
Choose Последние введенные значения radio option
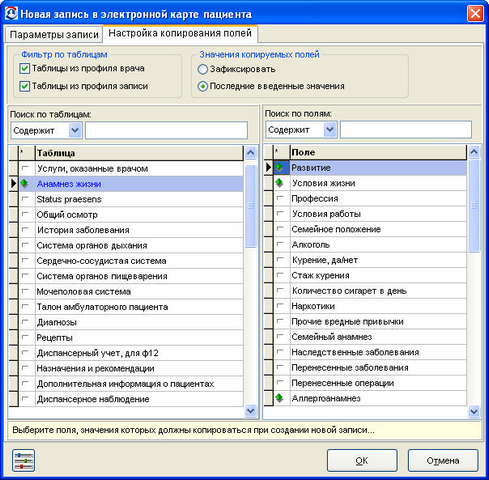pyautogui.click(x=202, y=86)
